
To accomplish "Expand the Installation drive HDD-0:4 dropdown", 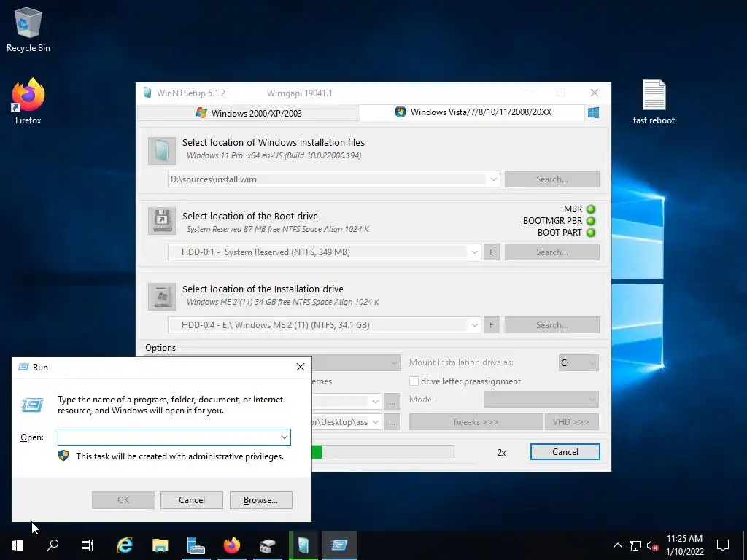I will click(474, 324).
